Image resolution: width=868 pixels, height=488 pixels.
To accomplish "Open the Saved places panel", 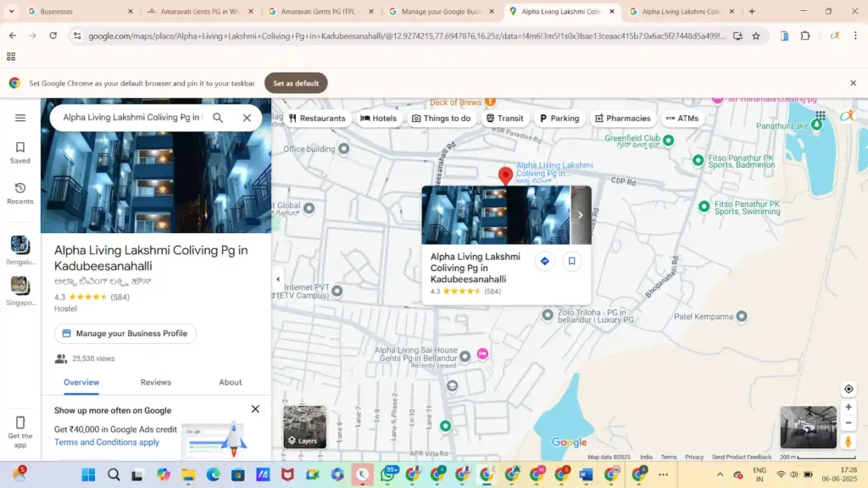I will point(20,152).
